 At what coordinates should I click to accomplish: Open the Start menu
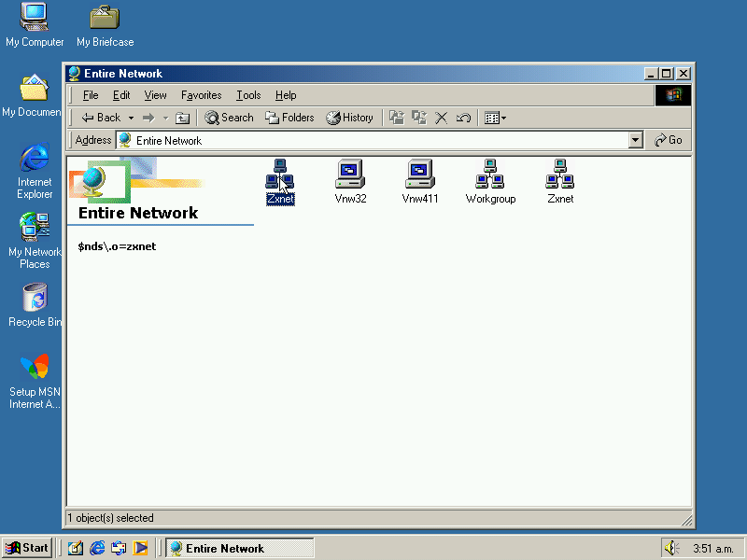(27, 548)
